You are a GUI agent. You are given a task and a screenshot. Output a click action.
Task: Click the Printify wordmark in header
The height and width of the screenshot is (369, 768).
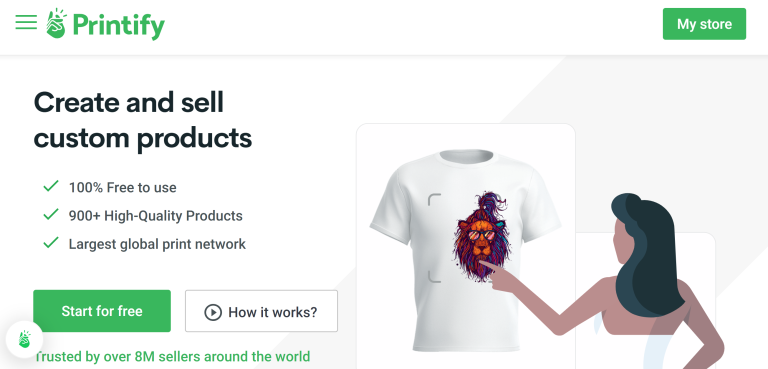[119, 25]
